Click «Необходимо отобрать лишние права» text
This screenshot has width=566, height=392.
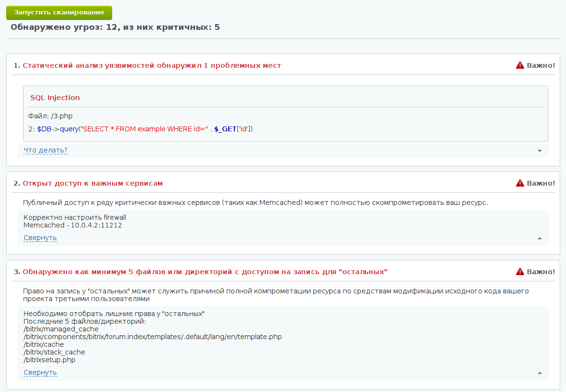click(x=114, y=314)
